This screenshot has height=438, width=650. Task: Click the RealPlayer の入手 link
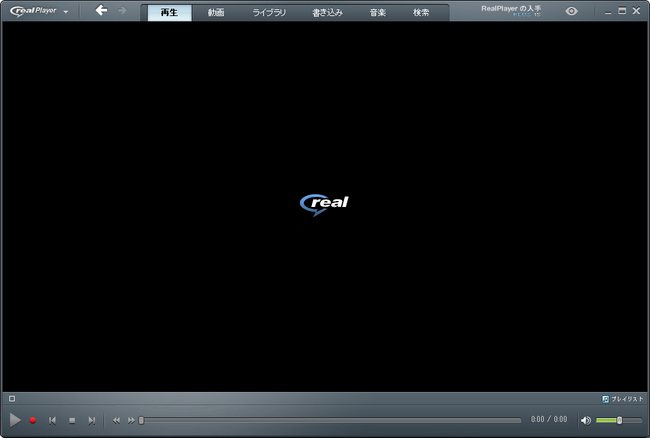pyautogui.click(x=511, y=9)
